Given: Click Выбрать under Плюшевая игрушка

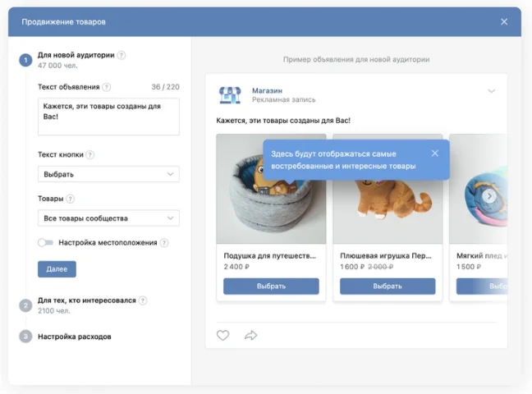Looking at the screenshot, I should (x=388, y=286).
